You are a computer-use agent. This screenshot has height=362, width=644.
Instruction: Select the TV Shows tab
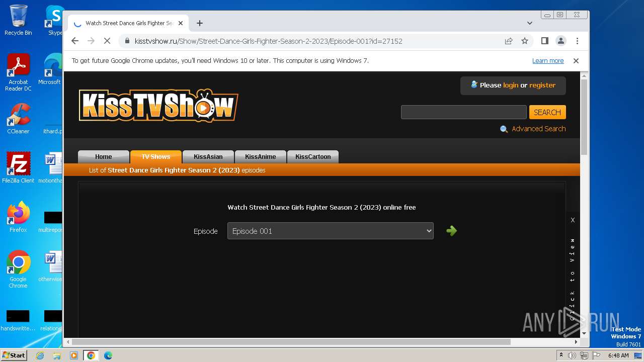(x=156, y=157)
